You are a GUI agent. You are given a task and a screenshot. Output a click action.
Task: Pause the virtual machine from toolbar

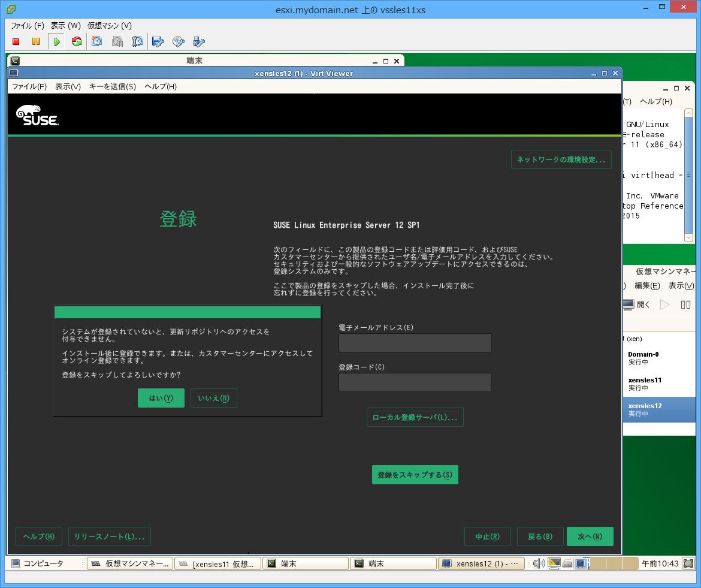36,41
